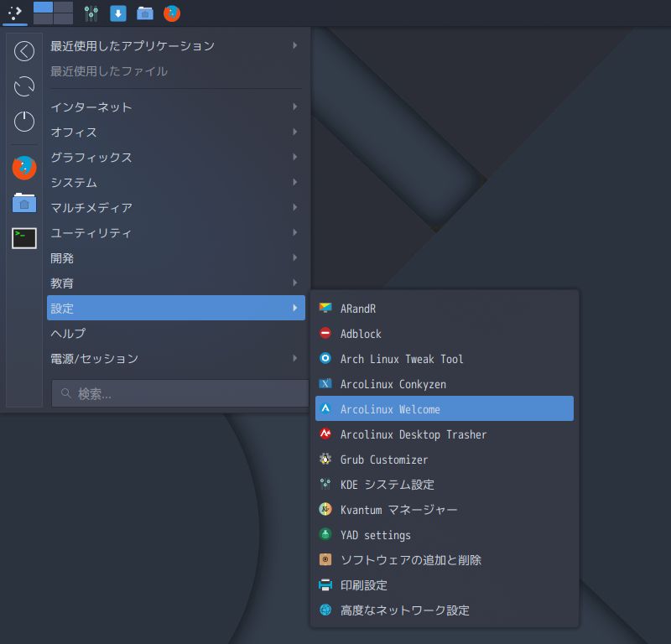Image resolution: width=671 pixels, height=644 pixels.
Task: Launch ArcoLinux Conkyzen
Action: click(x=445, y=384)
